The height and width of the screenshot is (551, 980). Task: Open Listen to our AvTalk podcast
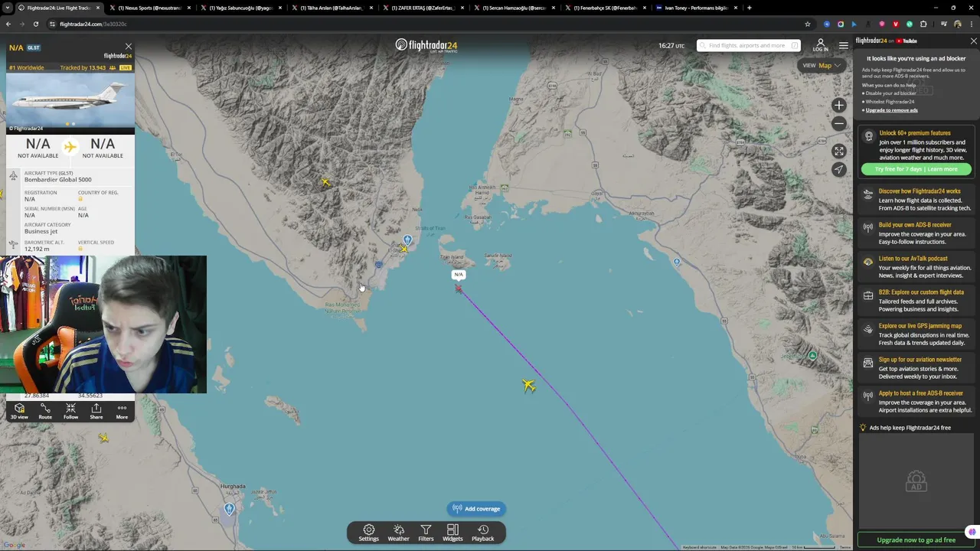[917, 267]
